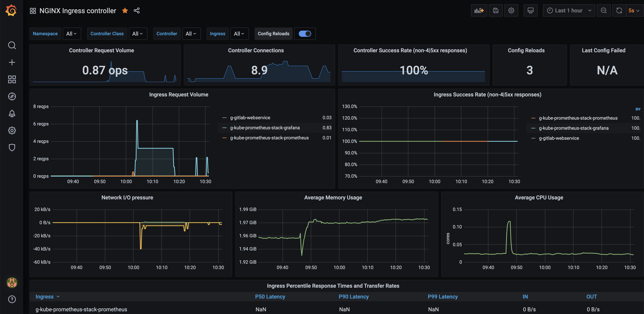This screenshot has width=644, height=314.
Task: Open the Server Admin shield icon
Action: (12, 147)
